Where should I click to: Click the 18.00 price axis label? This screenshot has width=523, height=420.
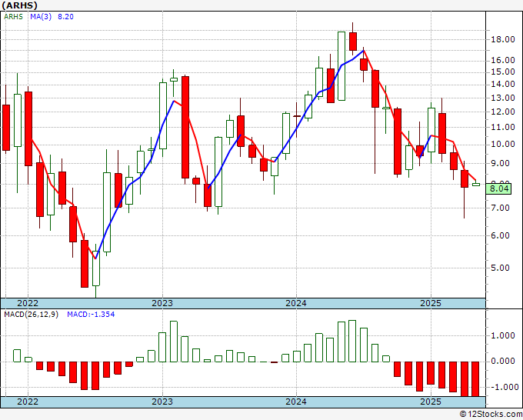click(x=503, y=40)
